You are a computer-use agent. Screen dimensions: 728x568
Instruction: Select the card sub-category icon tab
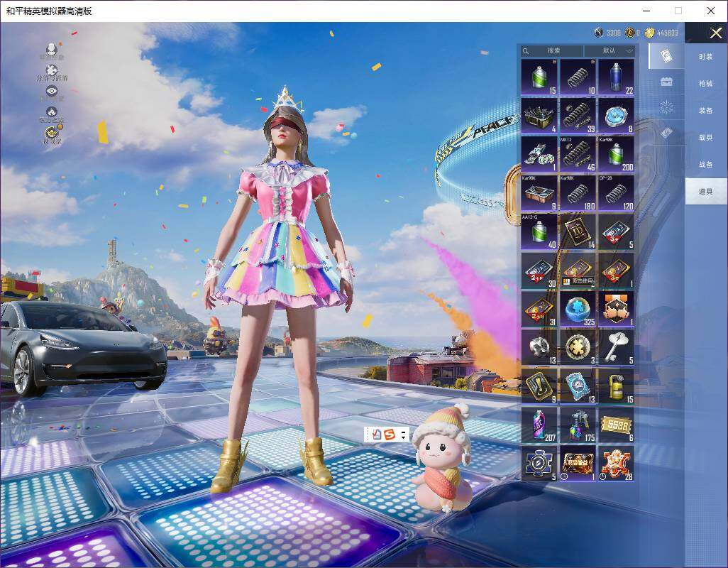tap(666, 56)
